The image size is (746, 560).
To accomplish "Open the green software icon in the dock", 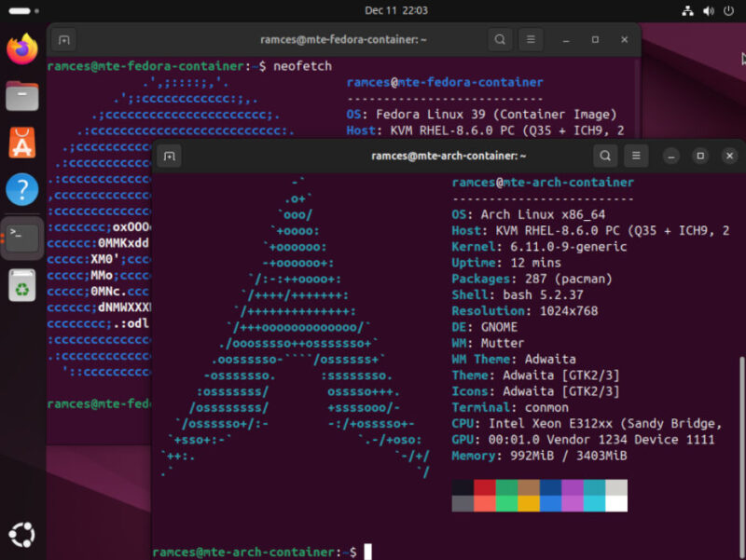I will click(21, 285).
